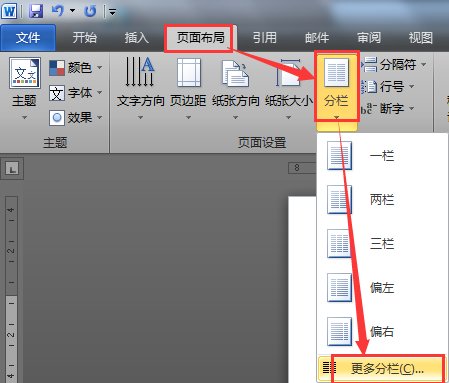The width and height of the screenshot is (449, 383).
Task: Click the 页边距 margins icon
Action: coord(189,72)
